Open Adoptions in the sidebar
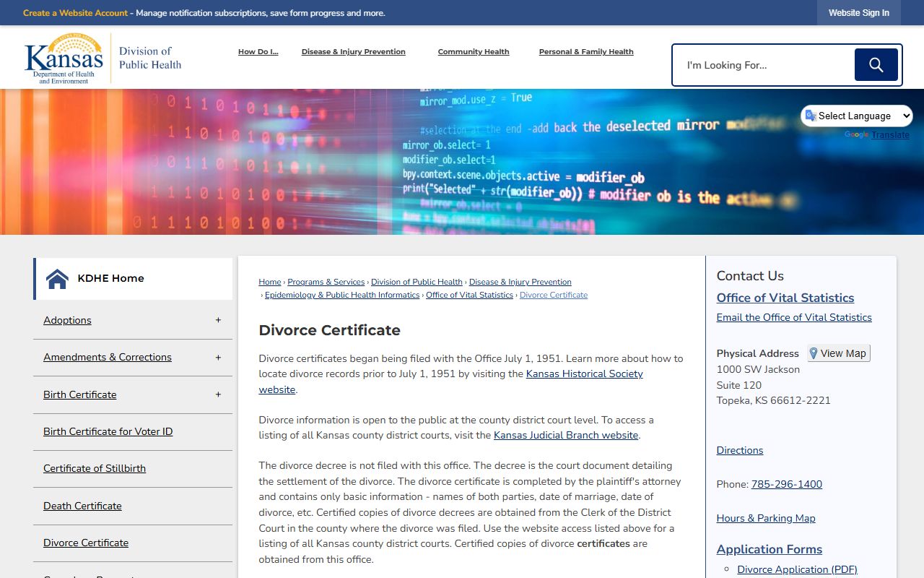 pos(67,320)
